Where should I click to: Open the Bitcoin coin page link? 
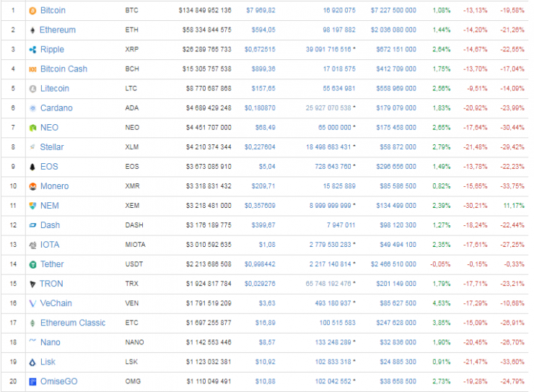(x=53, y=11)
